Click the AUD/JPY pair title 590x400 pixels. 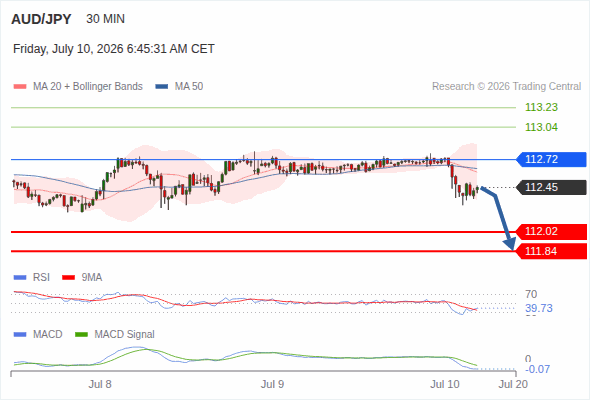(41, 19)
